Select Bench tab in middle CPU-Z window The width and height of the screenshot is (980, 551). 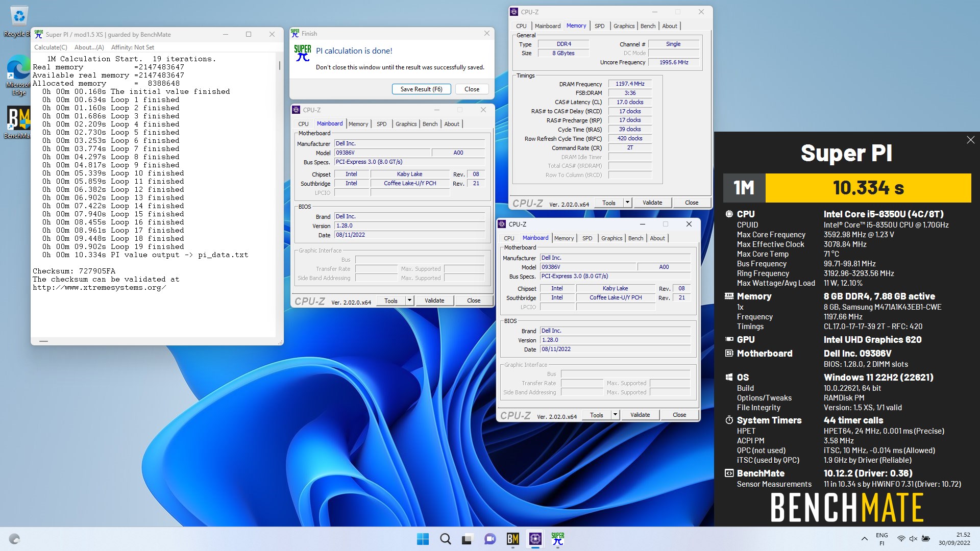(430, 124)
